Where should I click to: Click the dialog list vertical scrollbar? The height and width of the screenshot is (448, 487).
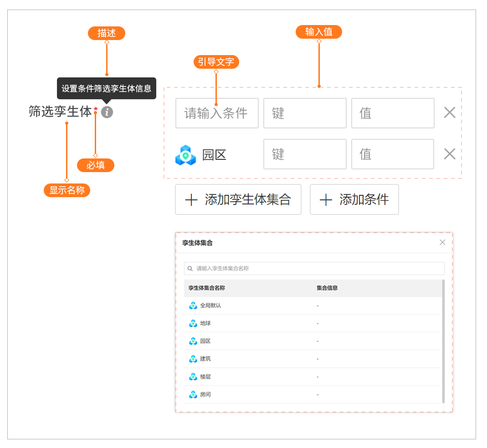443,341
